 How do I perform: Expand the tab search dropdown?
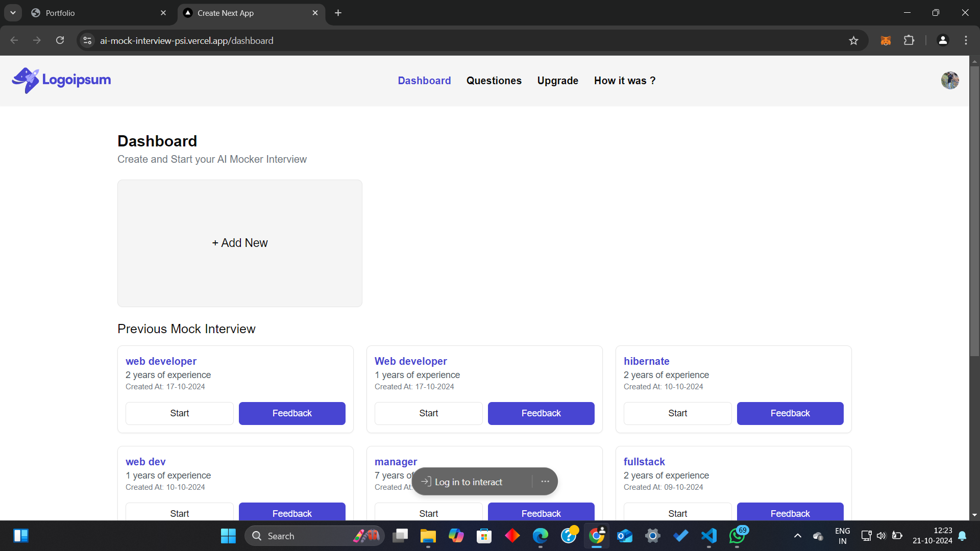click(13, 13)
